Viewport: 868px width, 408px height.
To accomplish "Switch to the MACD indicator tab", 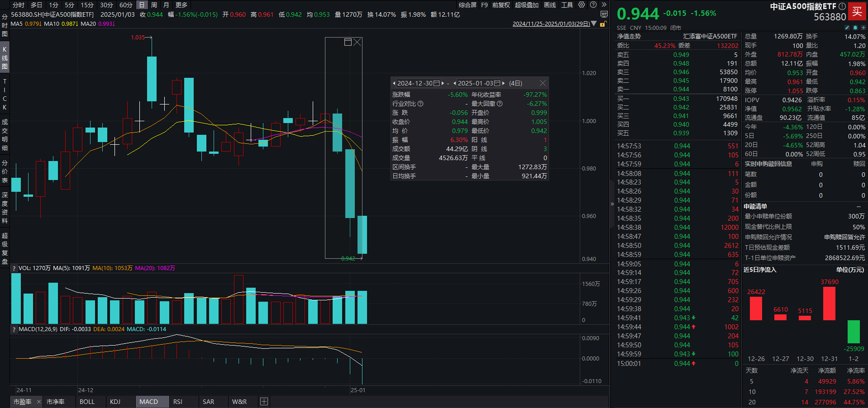I will (152, 401).
